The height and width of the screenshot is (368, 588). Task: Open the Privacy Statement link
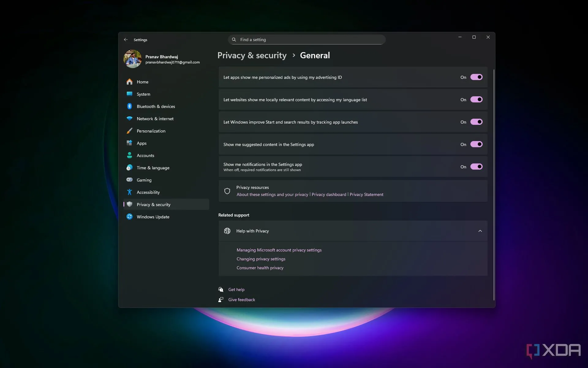pos(366,194)
